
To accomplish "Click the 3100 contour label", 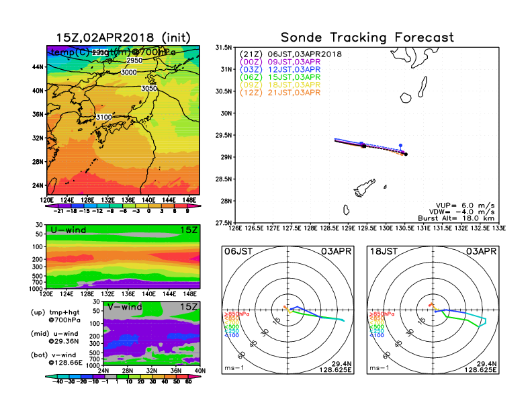I will [x=104, y=117].
